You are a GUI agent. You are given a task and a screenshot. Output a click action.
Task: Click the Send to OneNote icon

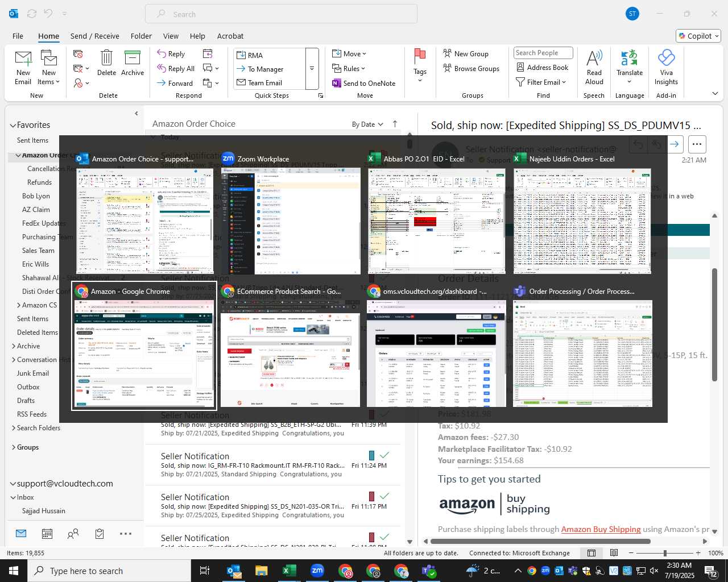tap(337, 84)
